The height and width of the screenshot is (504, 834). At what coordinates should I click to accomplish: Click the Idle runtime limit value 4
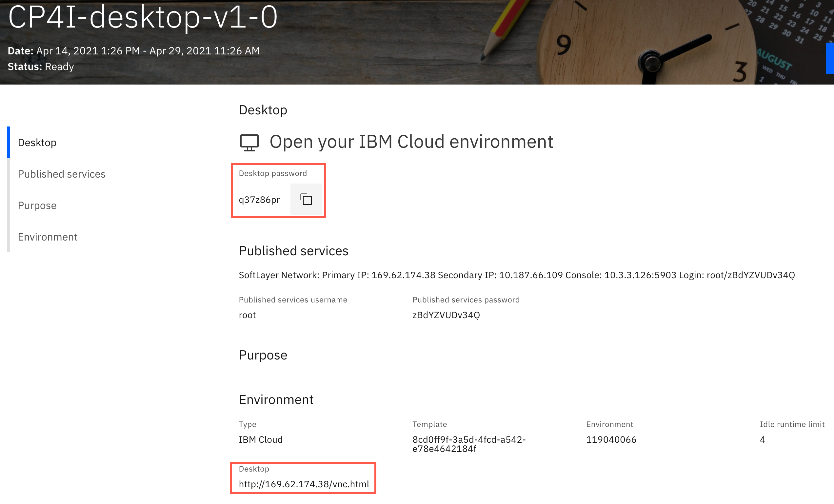(x=762, y=439)
